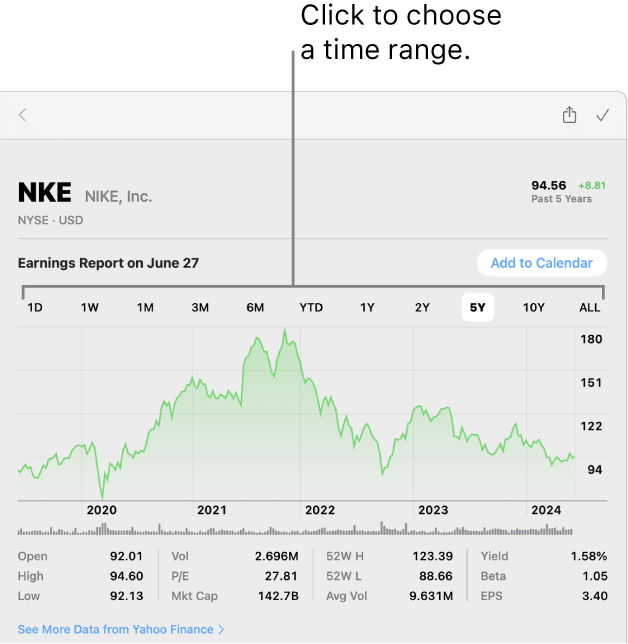628x644 pixels.
Task: Select the 1D time range
Action: (35, 307)
